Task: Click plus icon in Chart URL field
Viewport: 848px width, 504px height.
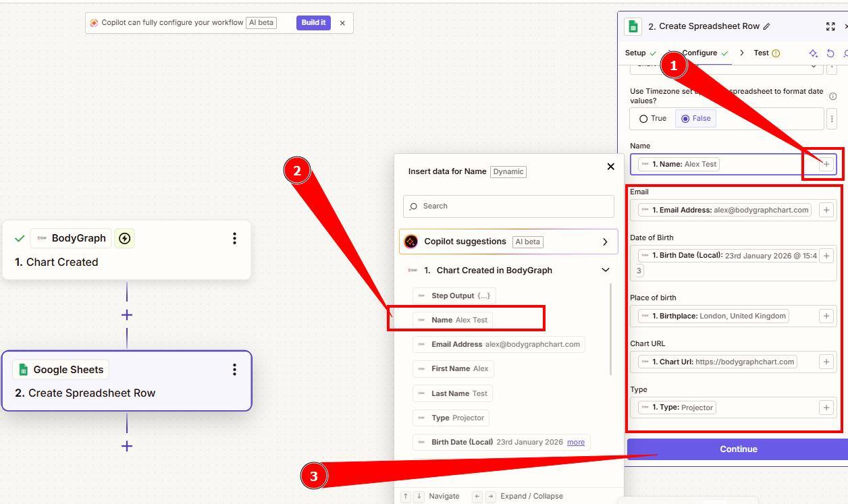Action: pyautogui.click(x=826, y=362)
